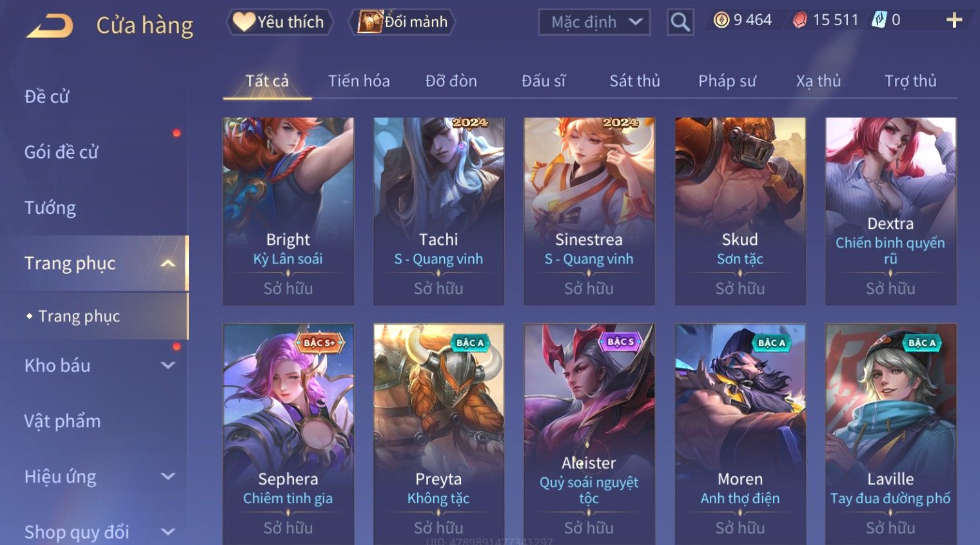Open the Mặc định sort dropdown
The height and width of the screenshot is (545, 980).
click(594, 23)
